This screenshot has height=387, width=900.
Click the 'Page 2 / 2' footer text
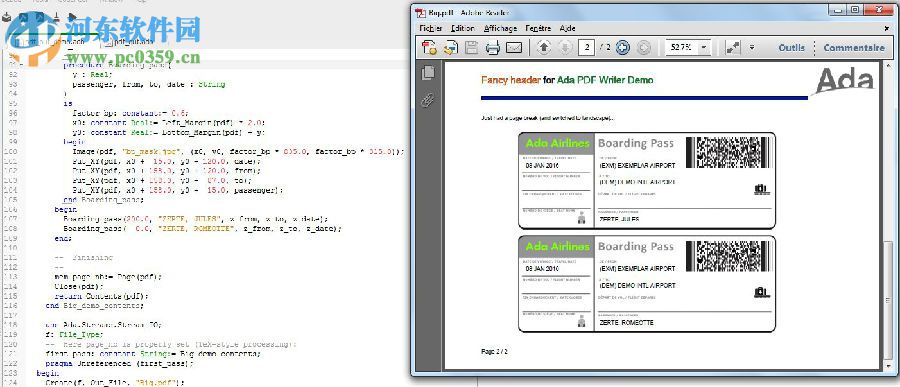coord(494,351)
